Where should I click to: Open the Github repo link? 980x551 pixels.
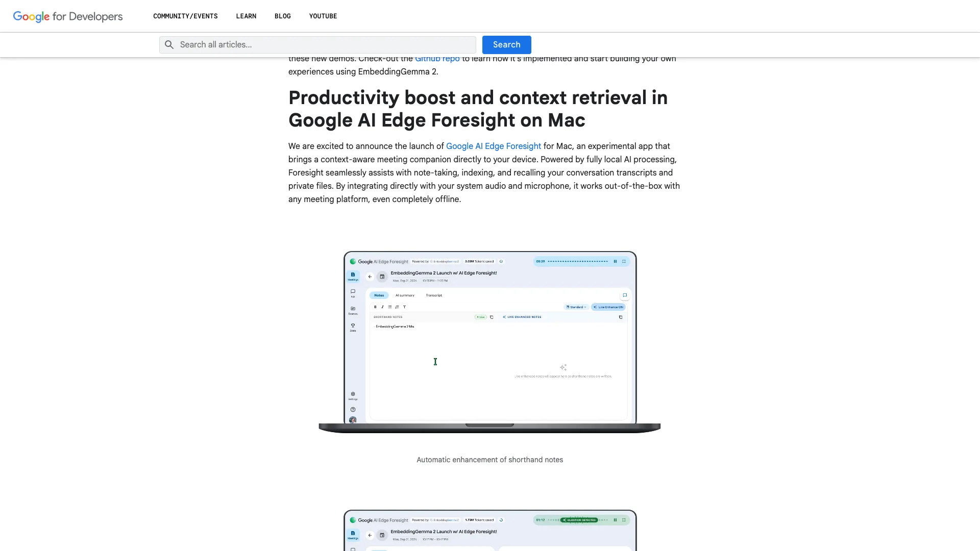[437, 59]
